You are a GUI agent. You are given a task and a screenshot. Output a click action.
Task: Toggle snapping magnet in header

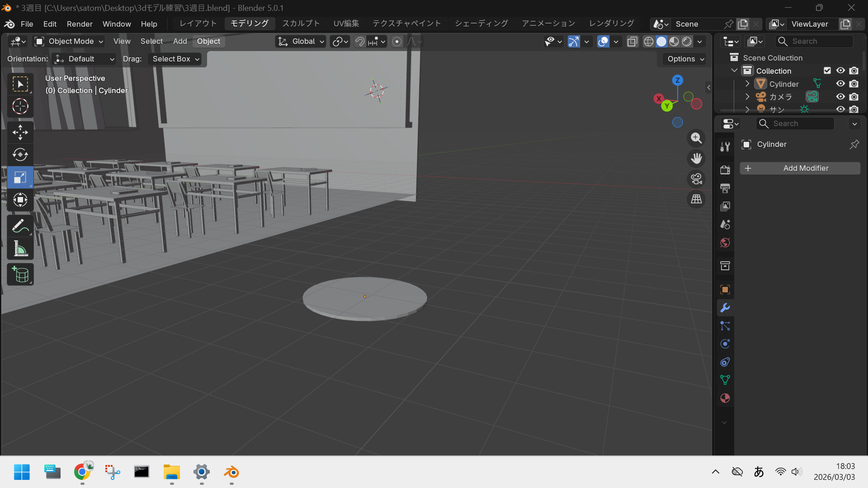359,42
